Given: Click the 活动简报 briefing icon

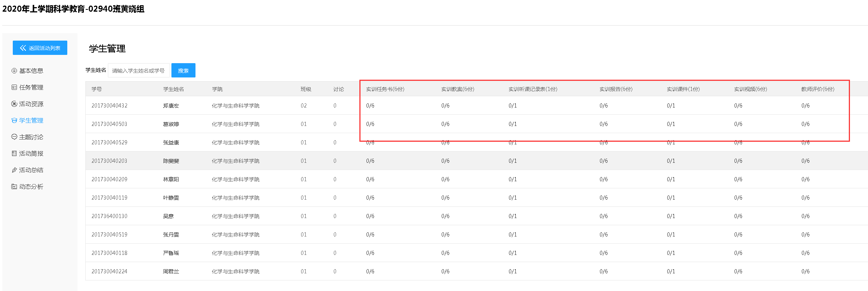Looking at the screenshot, I should pyautogui.click(x=14, y=153).
